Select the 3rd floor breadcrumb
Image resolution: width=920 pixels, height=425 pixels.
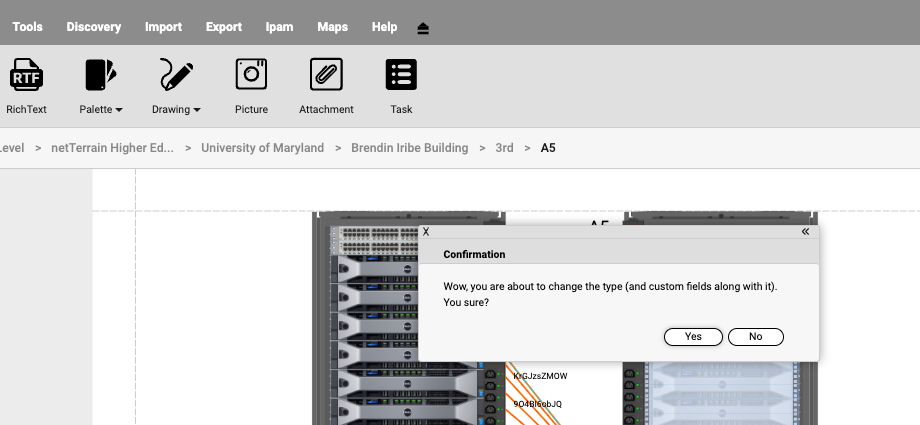point(504,148)
